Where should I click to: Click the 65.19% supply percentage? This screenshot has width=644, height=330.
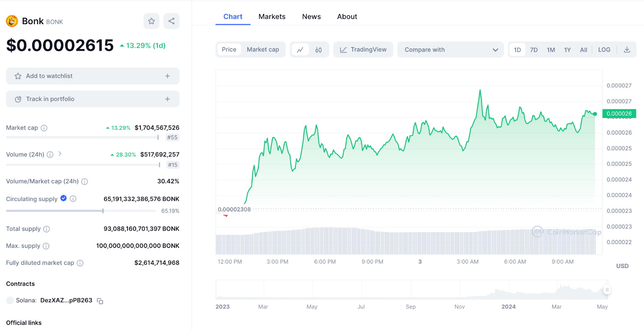170,211
